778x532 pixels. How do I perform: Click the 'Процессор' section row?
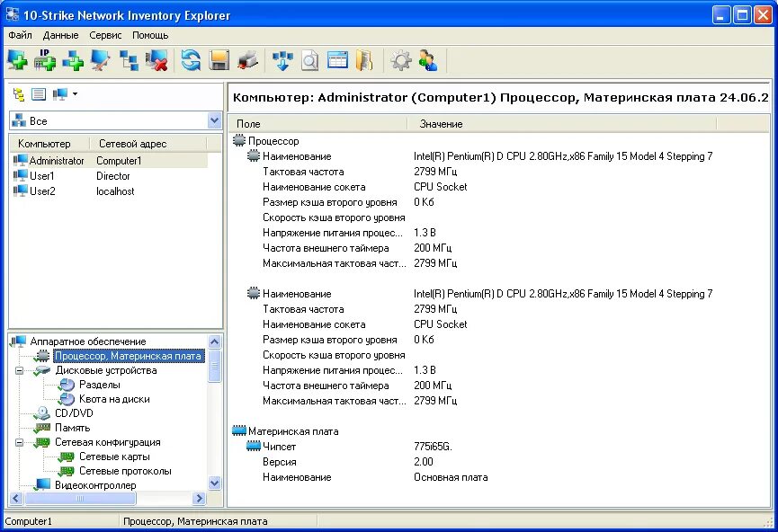coord(273,141)
